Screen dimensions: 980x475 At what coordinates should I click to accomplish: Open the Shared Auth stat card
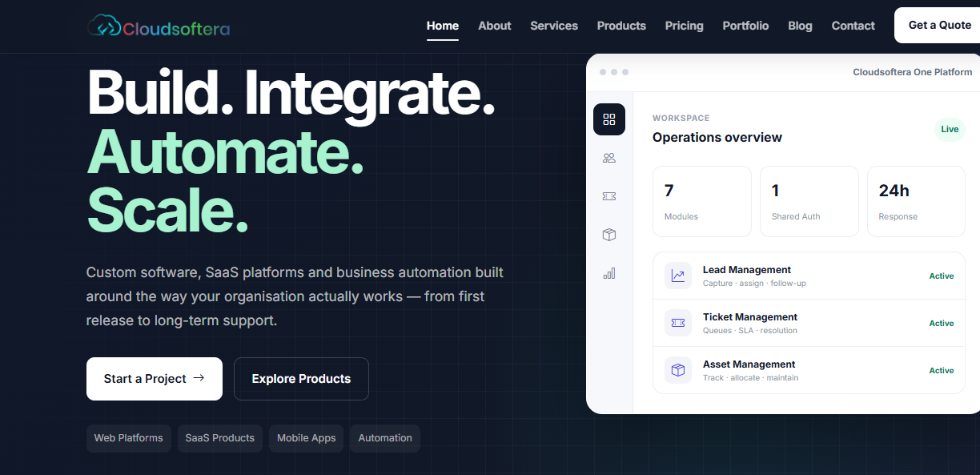point(809,202)
